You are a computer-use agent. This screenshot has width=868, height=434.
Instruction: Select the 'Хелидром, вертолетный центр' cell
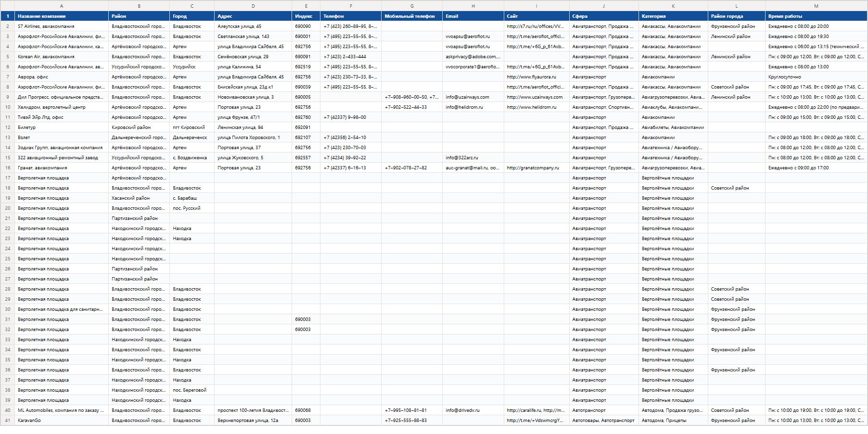[62, 107]
